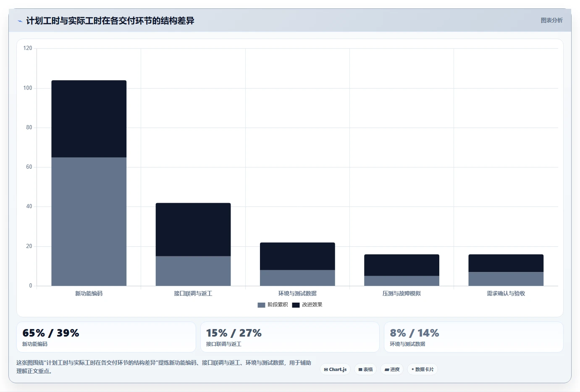Click the y-axis value 40
580x392 pixels.
tap(29, 206)
